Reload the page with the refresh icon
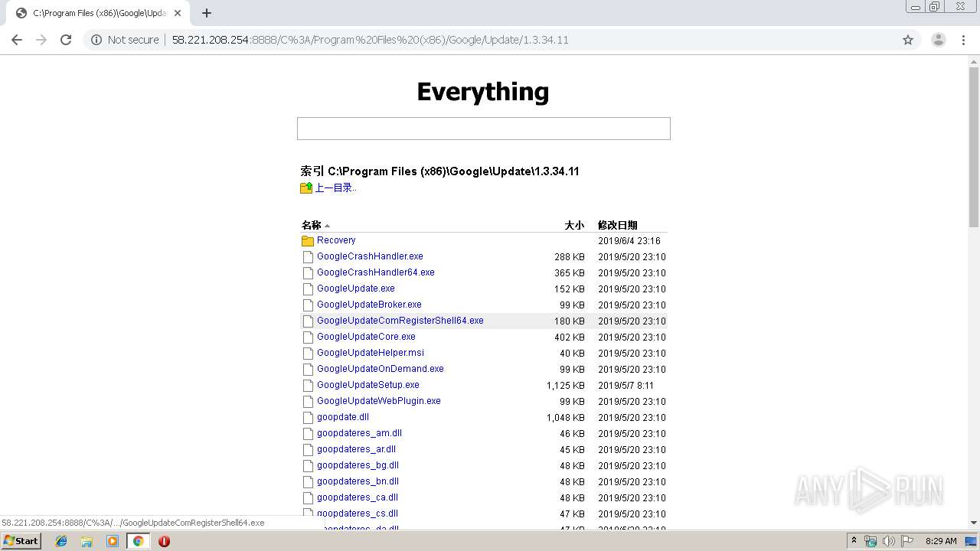The height and width of the screenshot is (551, 980). pos(66,40)
